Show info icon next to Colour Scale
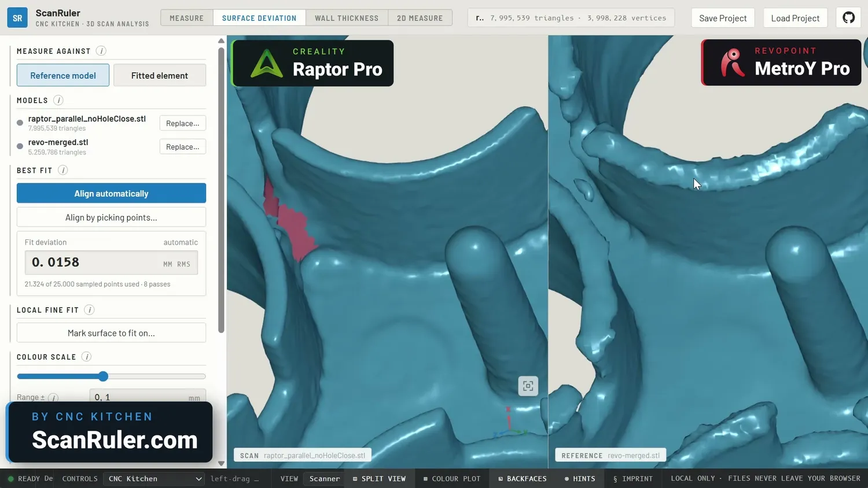The width and height of the screenshot is (868, 488). 86,357
